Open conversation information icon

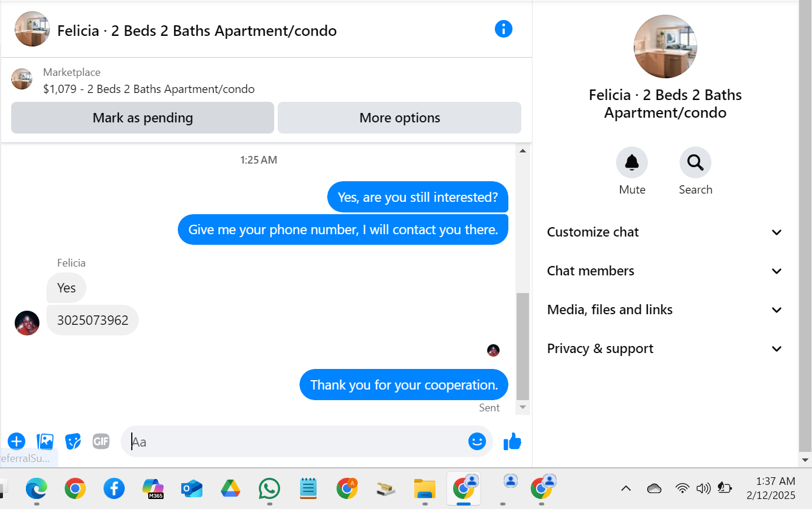(x=504, y=29)
